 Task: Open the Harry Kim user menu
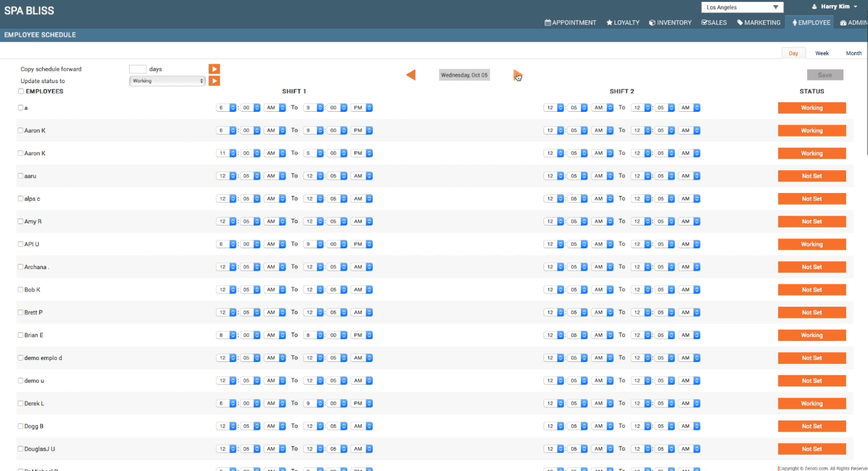pyautogui.click(x=834, y=6)
